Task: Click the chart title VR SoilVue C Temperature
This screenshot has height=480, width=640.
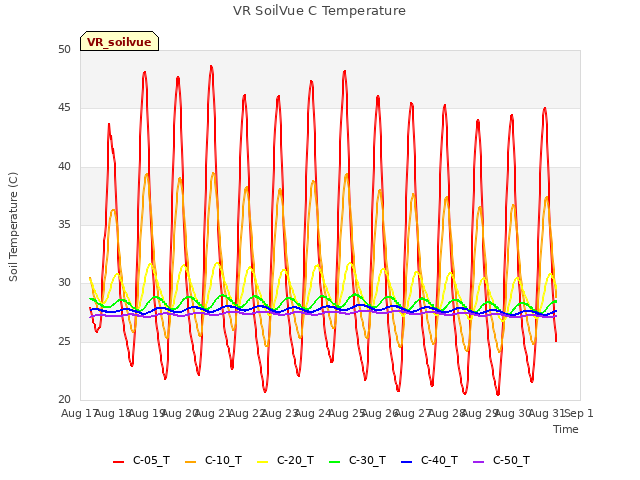Action: pos(319,11)
